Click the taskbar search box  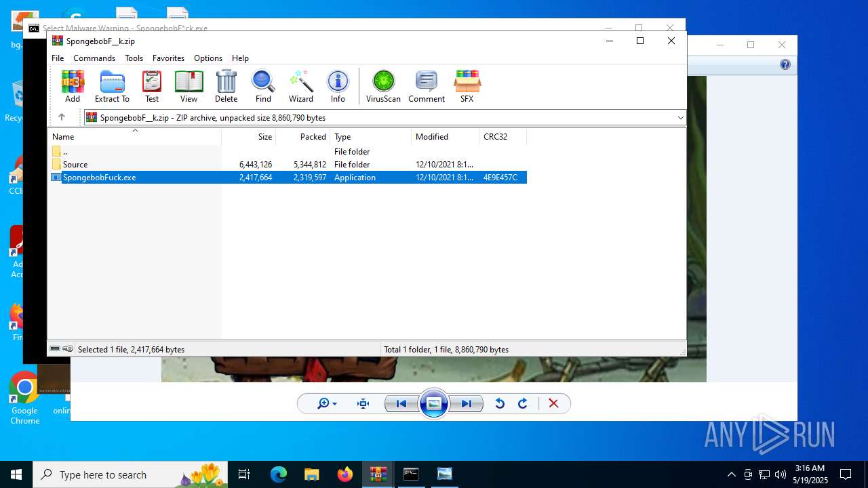(130, 474)
